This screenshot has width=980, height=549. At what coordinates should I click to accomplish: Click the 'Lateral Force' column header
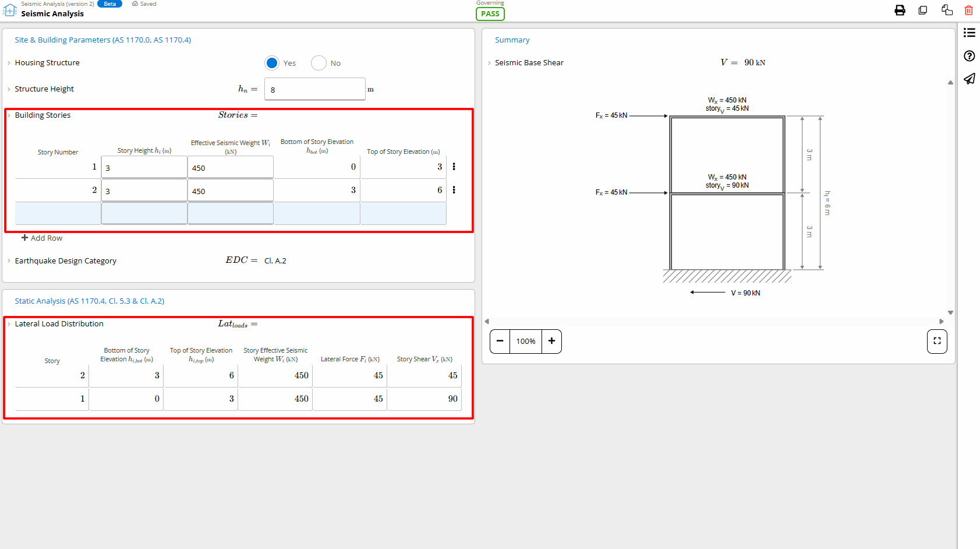tap(350, 359)
